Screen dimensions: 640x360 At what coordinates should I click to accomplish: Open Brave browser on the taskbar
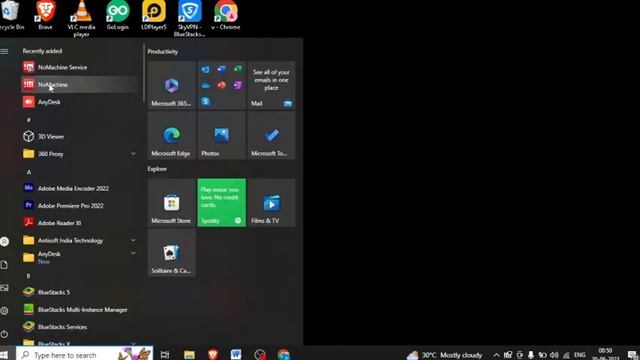213,354
